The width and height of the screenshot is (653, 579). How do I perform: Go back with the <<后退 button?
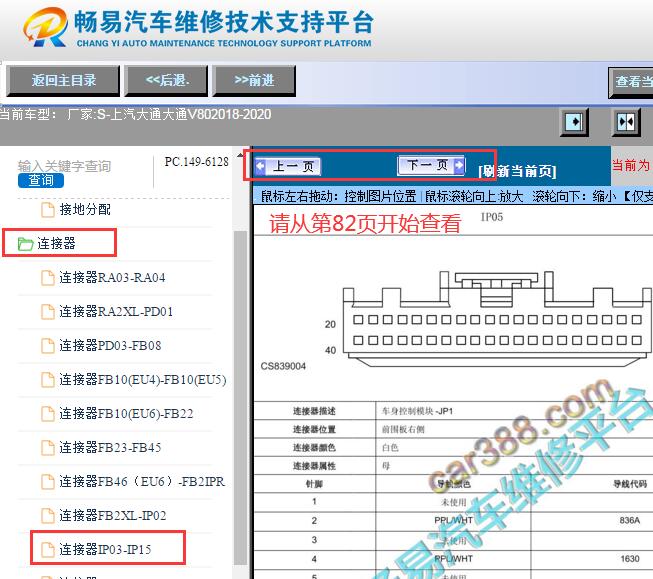point(167,80)
